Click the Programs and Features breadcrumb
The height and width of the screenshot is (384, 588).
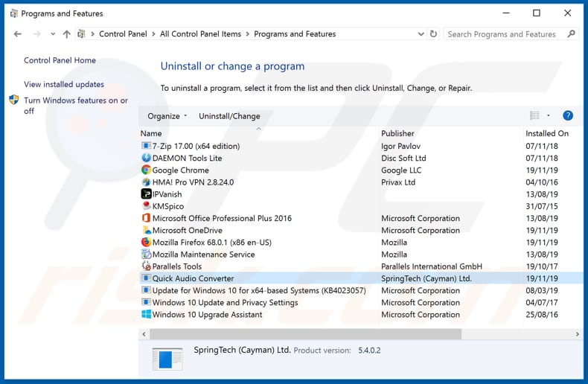pos(295,33)
